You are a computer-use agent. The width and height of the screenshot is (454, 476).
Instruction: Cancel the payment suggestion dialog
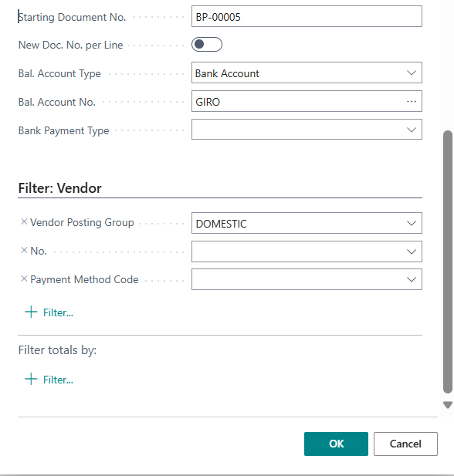(405, 444)
